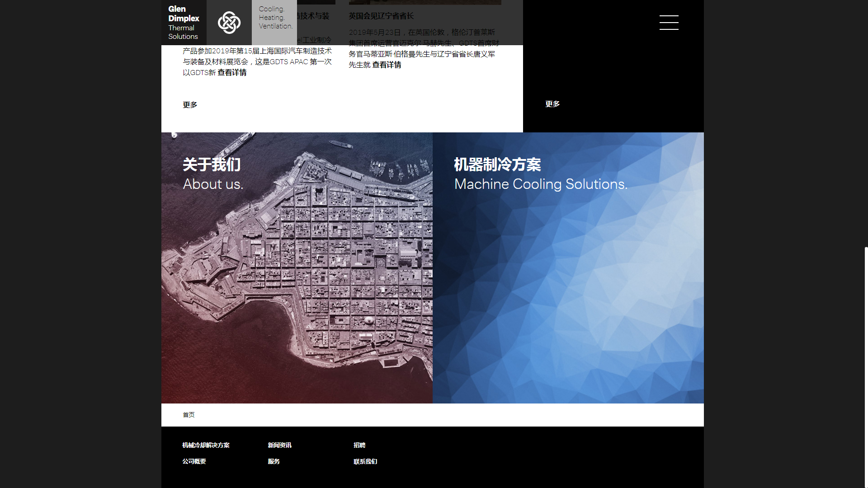Click the Cooling. Heating. Ventilation. tagline
Screen dimensions: 868x488
click(275, 18)
